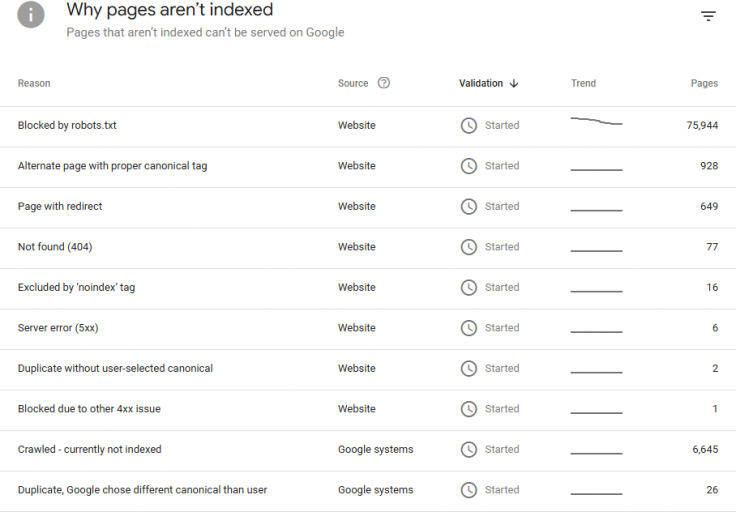The width and height of the screenshot is (736, 512).
Task: Click the 26 pages count
Action: point(713,490)
